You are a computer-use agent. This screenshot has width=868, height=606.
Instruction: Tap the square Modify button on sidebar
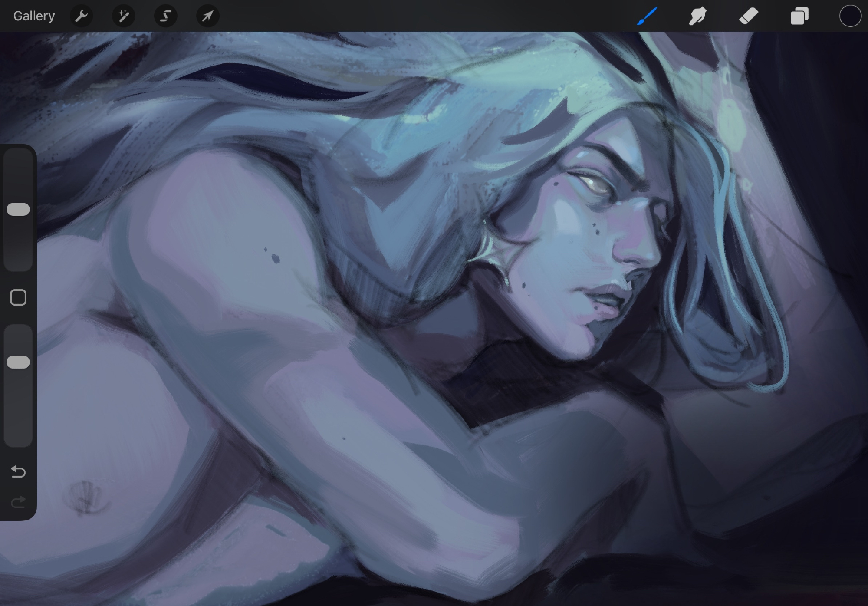18,298
